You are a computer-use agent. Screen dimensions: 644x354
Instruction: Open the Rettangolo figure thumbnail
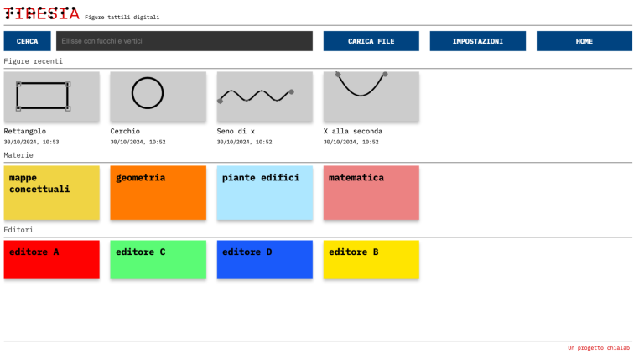pyautogui.click(x=51, y=96)
